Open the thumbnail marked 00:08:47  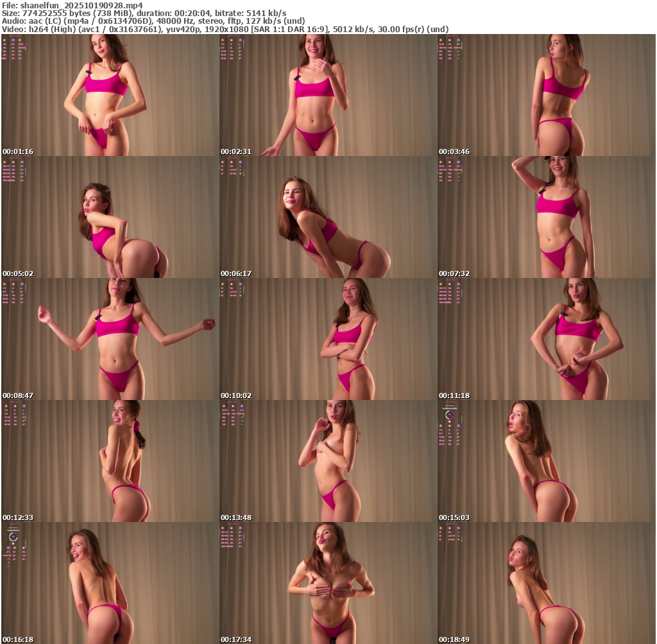(x=110, y=339)
